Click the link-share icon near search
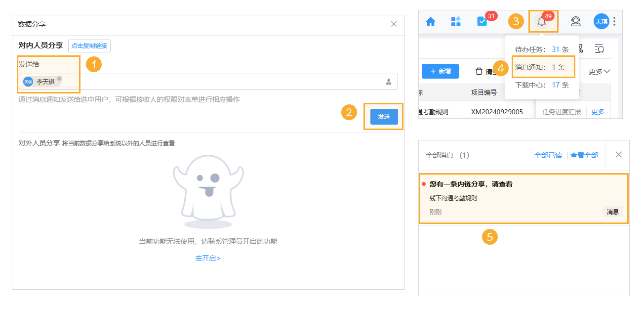The height and width of the screenshot is (314, 644). (x=581, y=49)
